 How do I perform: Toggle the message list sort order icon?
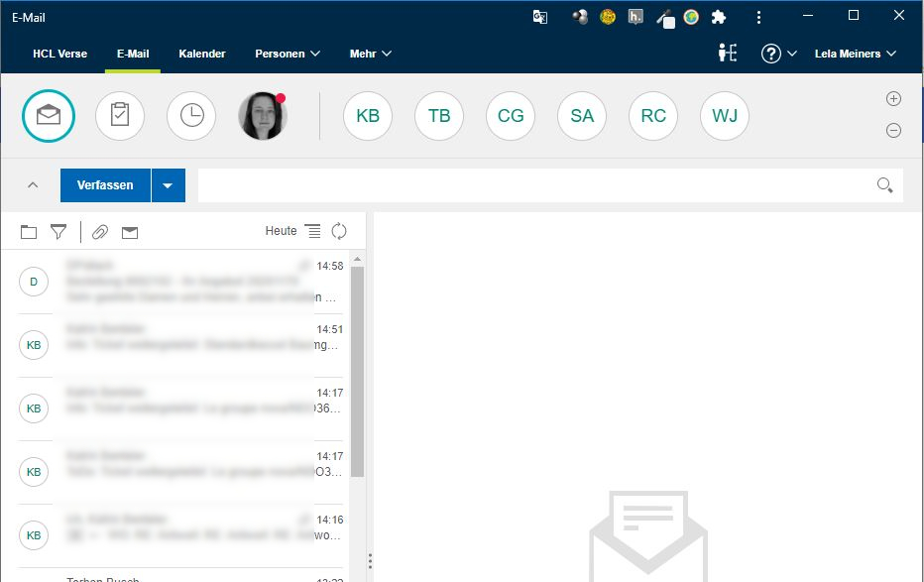312,231
